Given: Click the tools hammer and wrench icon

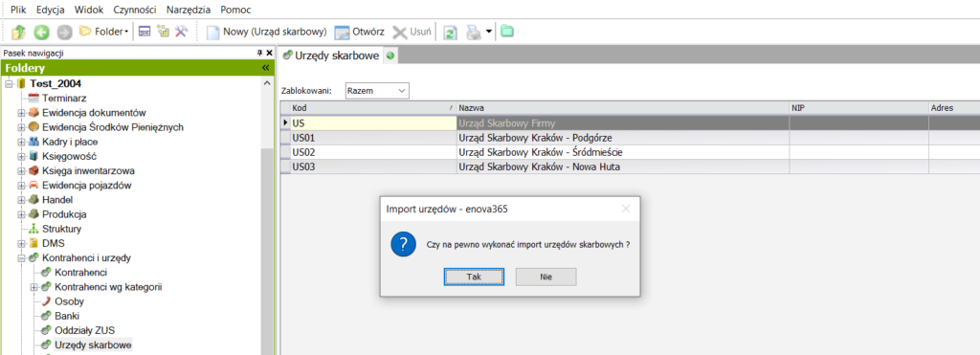Looking at the screenshot, I should click(x=181, y=32).
